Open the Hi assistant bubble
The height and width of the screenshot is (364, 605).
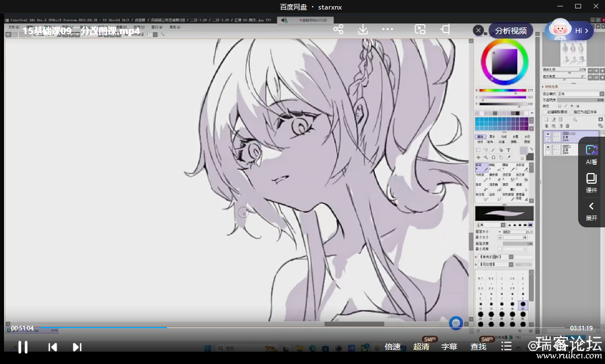coord(569,30)
